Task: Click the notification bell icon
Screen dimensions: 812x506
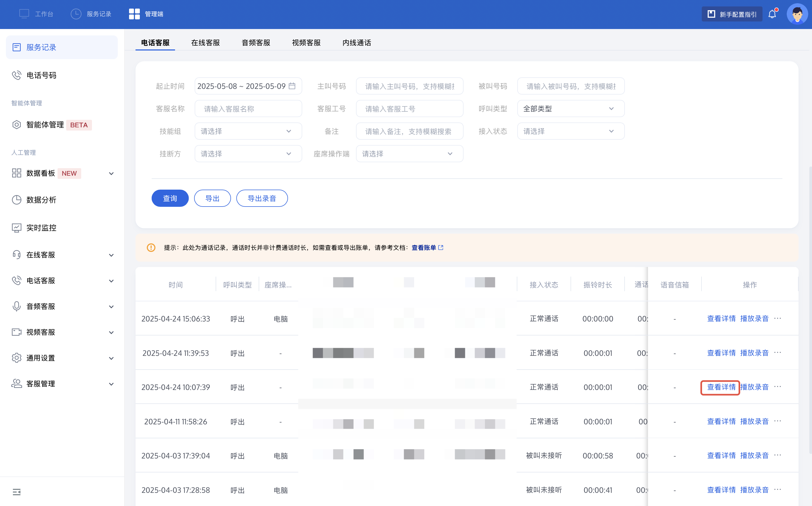Action: [x=772, y=14]
